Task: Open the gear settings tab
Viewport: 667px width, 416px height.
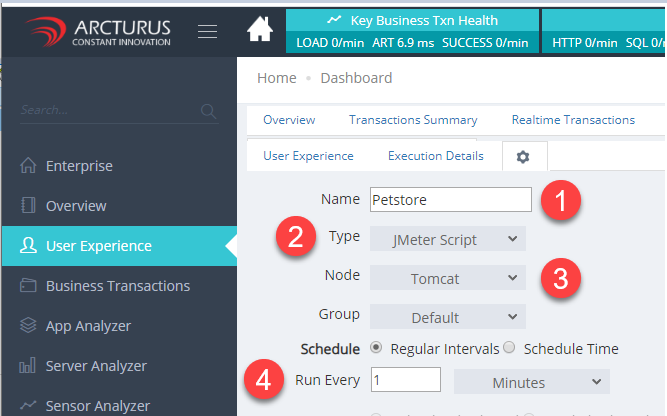Action: point(522,157)
